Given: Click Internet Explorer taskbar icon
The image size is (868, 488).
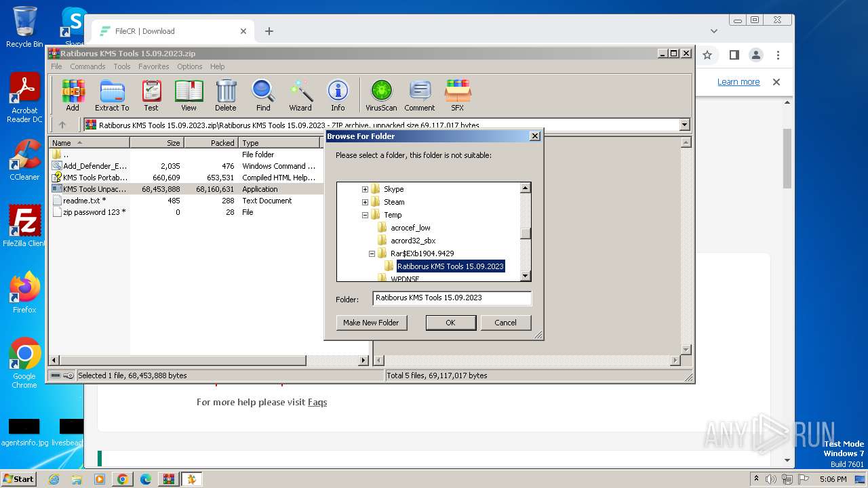Looking at the screenshot, I should pos(54,479).
